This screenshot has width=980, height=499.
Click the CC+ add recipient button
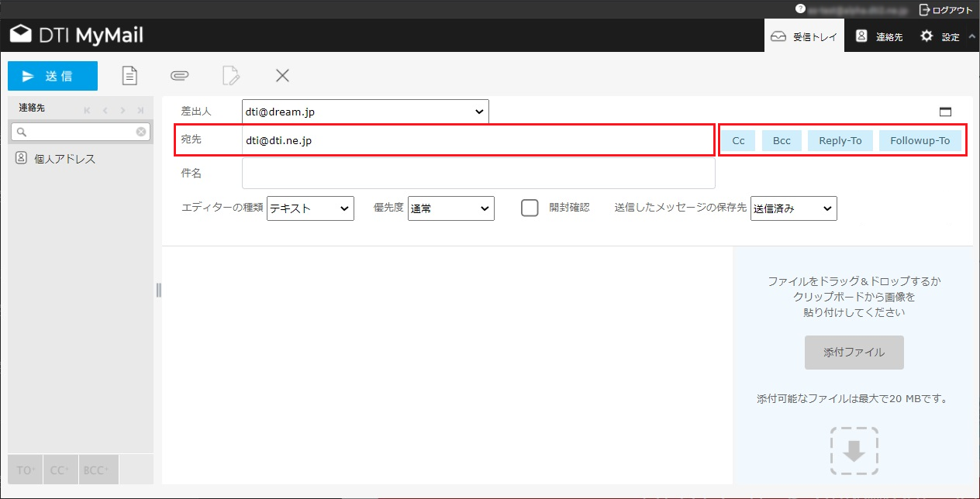(x=60, y=470)
